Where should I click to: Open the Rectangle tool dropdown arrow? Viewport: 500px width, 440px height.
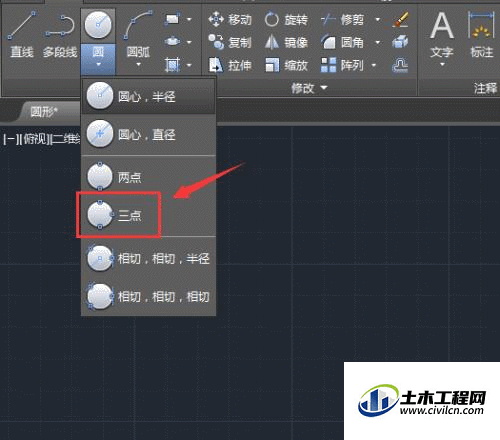click(189, 19)
